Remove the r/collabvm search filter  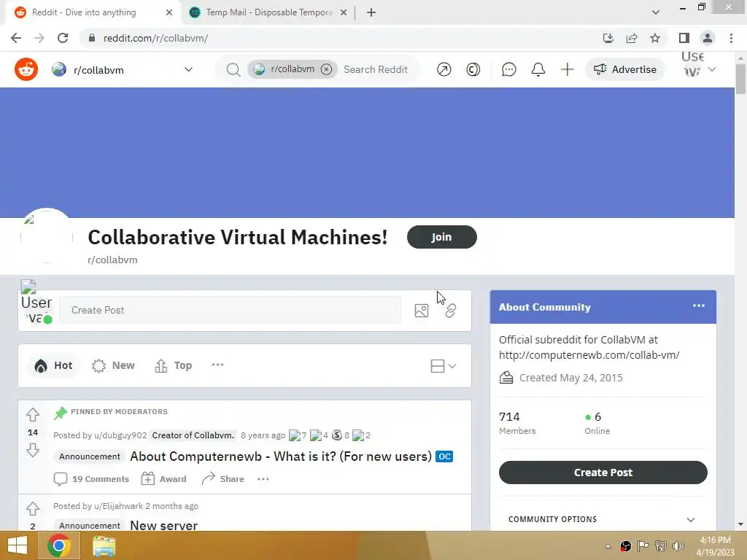click(x=326, y=69)
